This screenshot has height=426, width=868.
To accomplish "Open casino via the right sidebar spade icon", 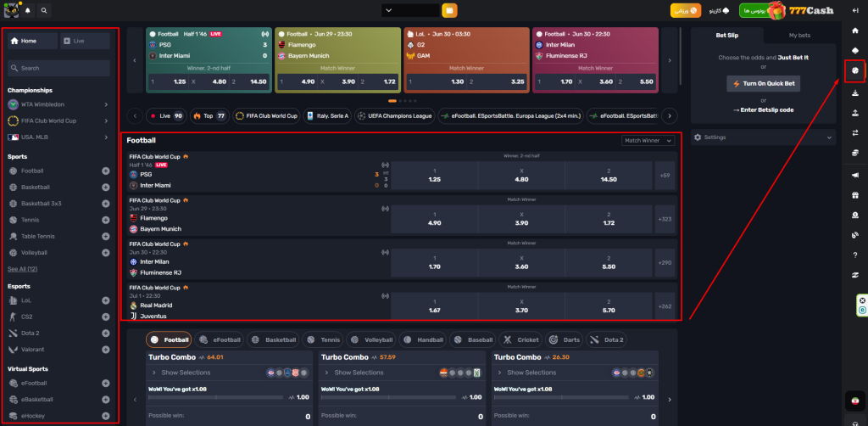I will pos(854,50).
